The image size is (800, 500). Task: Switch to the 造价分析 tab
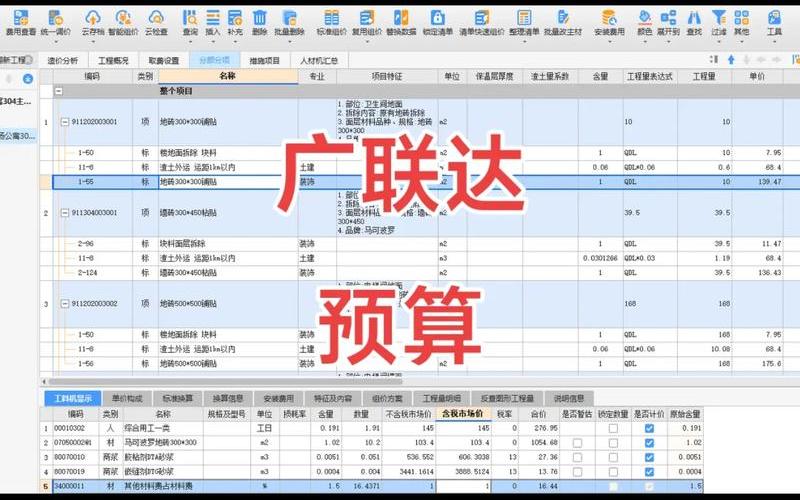(x=63, y=60)
